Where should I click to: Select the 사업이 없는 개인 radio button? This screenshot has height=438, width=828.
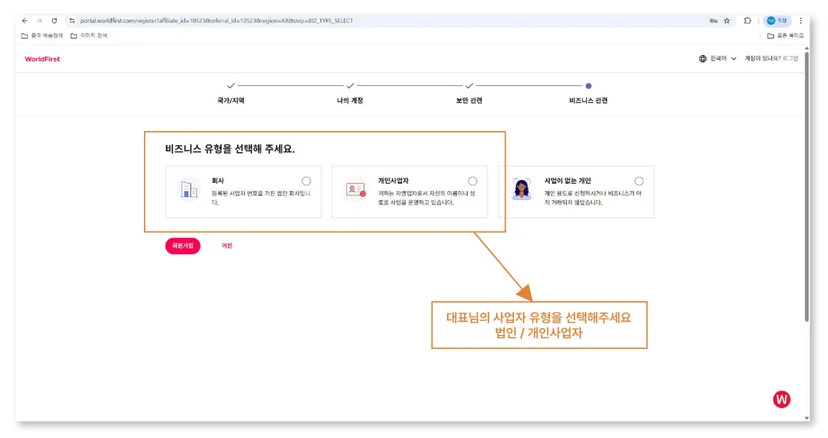pos(639,181)
